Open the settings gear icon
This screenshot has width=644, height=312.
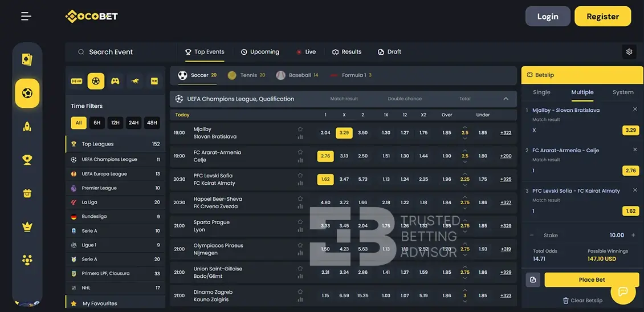point(629,52)
